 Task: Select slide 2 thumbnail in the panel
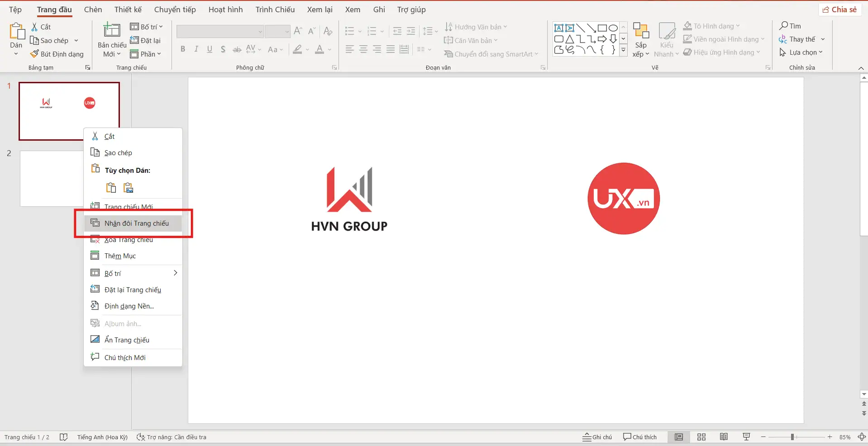[x=51, y=178]
